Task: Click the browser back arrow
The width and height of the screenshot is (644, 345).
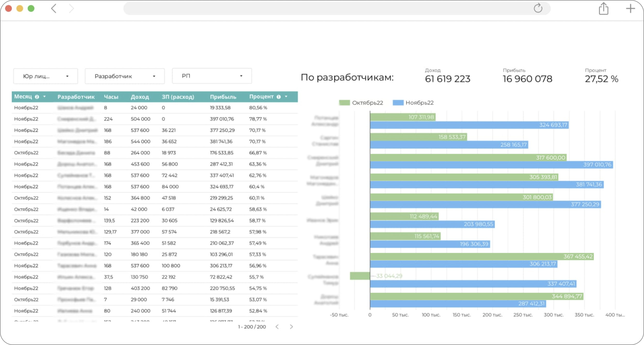Action: tap(54, 9)
